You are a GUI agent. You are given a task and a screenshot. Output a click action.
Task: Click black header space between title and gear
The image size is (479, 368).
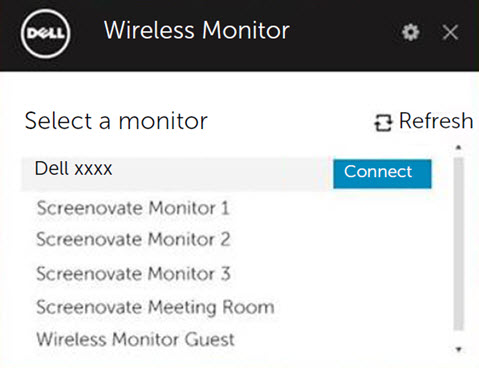click(x=345, y=33)
